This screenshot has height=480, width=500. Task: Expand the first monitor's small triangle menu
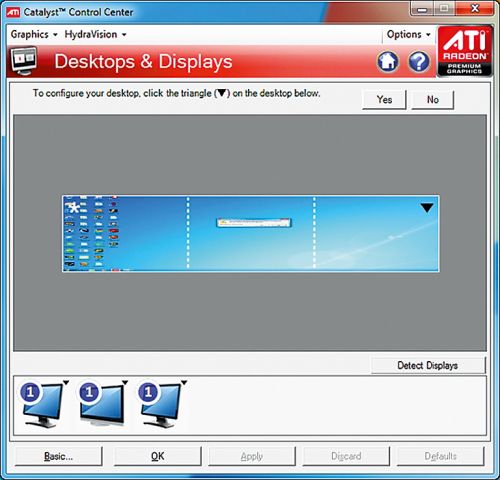click(x=66, y=383)
